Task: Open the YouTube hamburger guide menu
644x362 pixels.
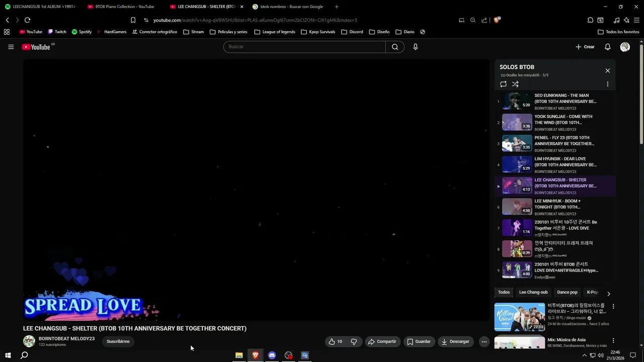Action: [11, 47]
